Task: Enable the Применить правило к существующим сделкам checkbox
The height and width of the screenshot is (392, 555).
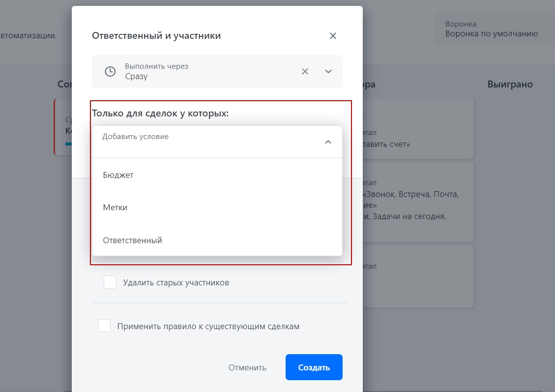Action: pyautogui.click(x=104, y=326)
